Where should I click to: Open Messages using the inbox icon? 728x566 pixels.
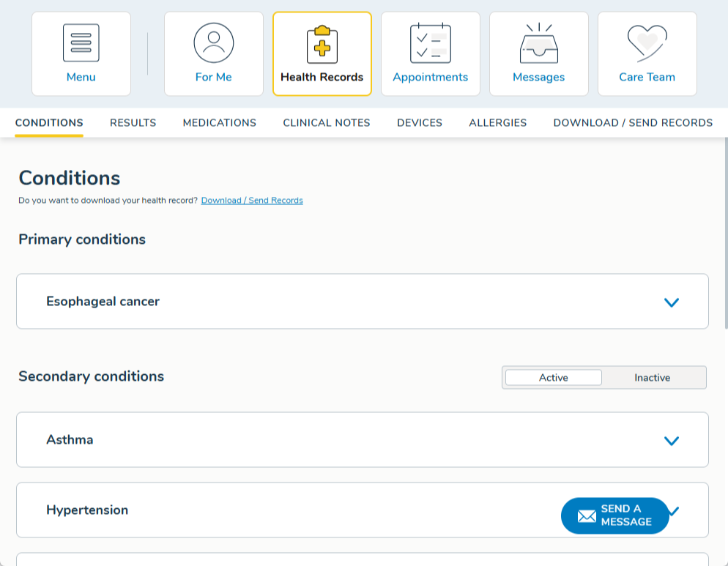tap(538, 42)
